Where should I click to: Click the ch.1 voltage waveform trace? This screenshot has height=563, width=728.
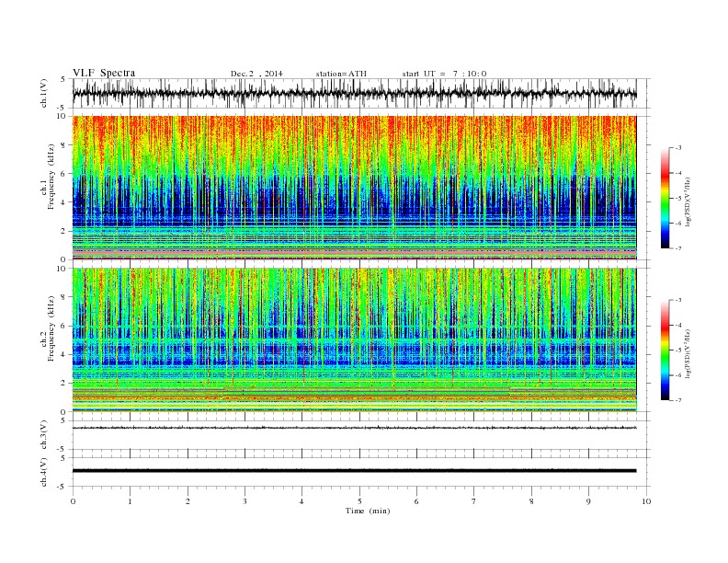coord(354,93)
